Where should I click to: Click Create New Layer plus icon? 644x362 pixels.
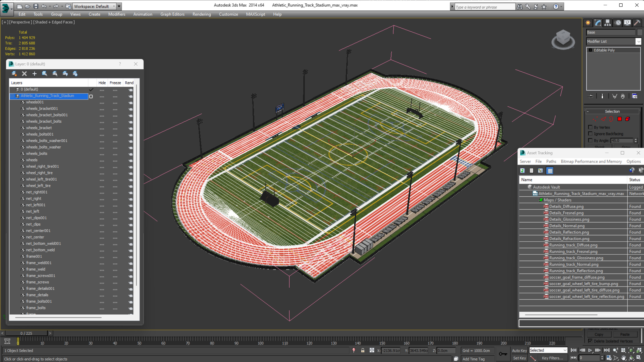pyautogui.click(x=35, y=74)
